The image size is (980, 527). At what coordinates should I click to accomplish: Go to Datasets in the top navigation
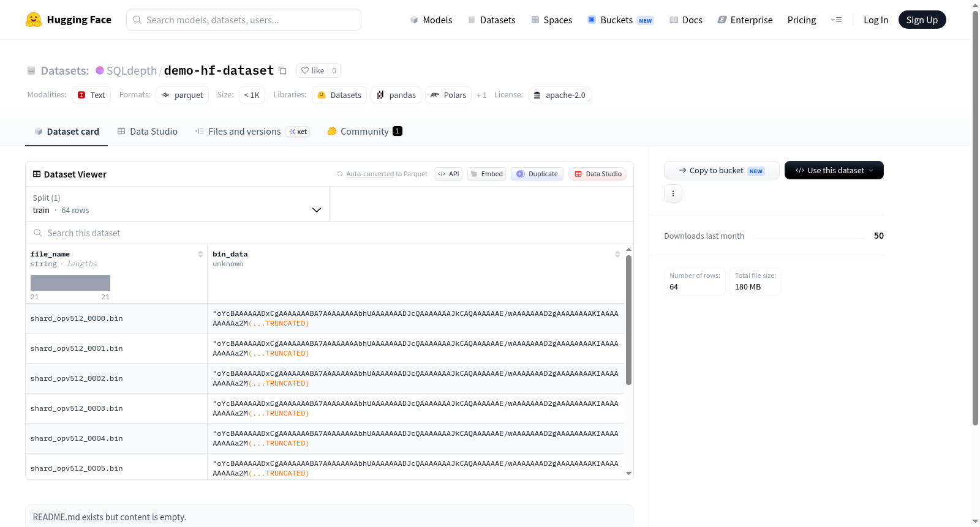pos(492,20)
